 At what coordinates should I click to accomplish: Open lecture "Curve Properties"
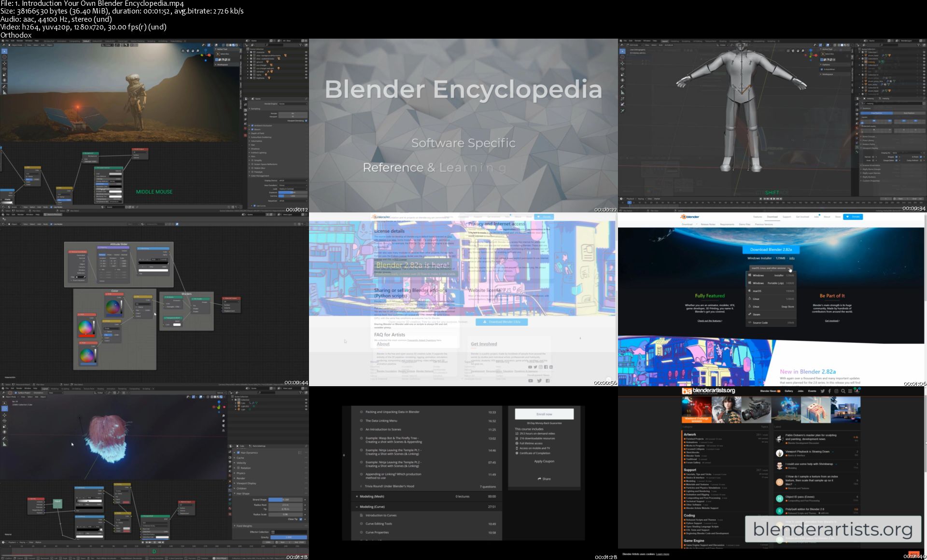point(377,532)
